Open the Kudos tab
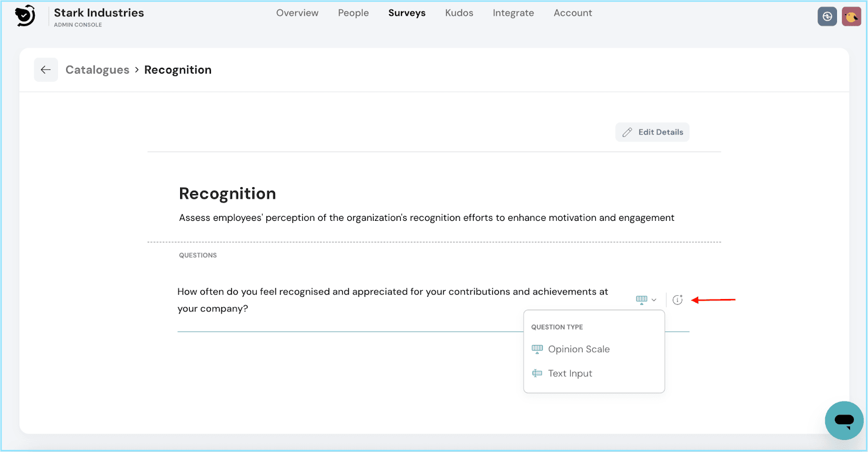This screenshot has width=868, height=452. point(459,13)
